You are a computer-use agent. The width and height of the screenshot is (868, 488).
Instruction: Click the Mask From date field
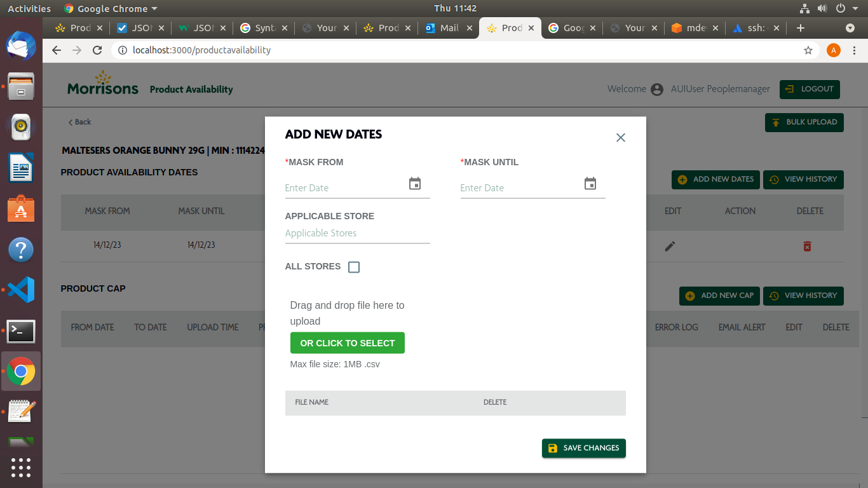coord(358,188)
